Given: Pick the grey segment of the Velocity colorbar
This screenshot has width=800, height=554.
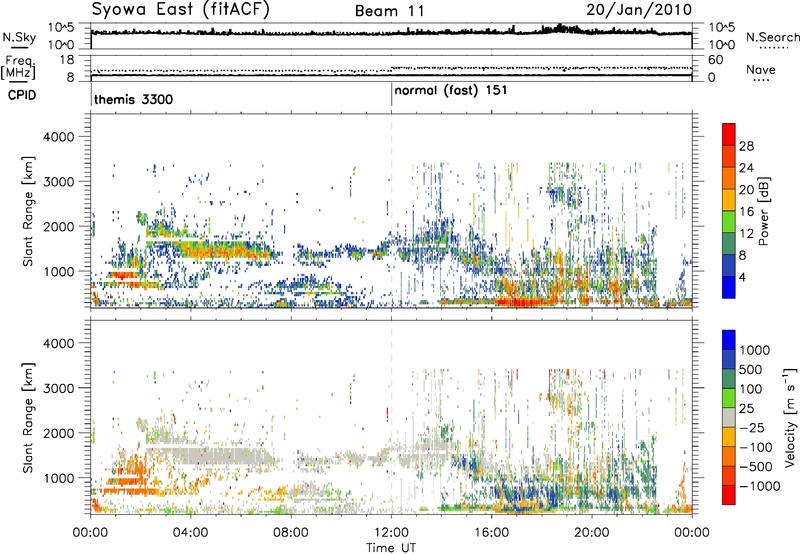Looking at the screenshot, I should (x=729, y=417).
